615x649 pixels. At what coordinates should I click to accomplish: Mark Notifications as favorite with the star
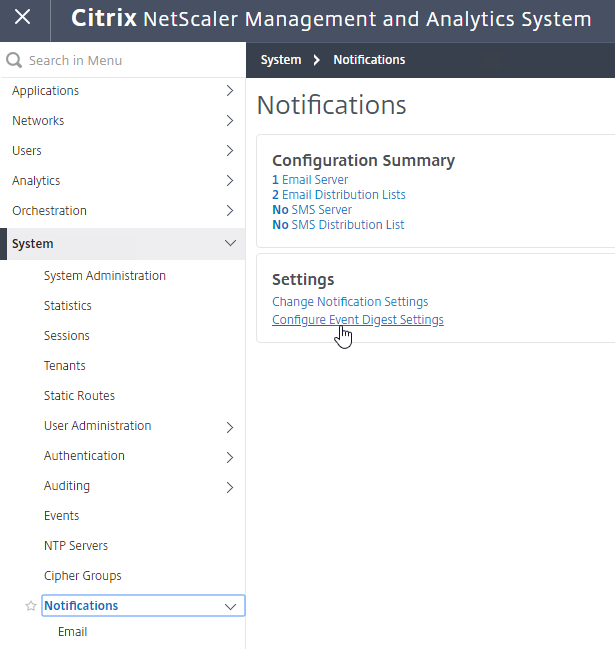click(x=31, y=606)
